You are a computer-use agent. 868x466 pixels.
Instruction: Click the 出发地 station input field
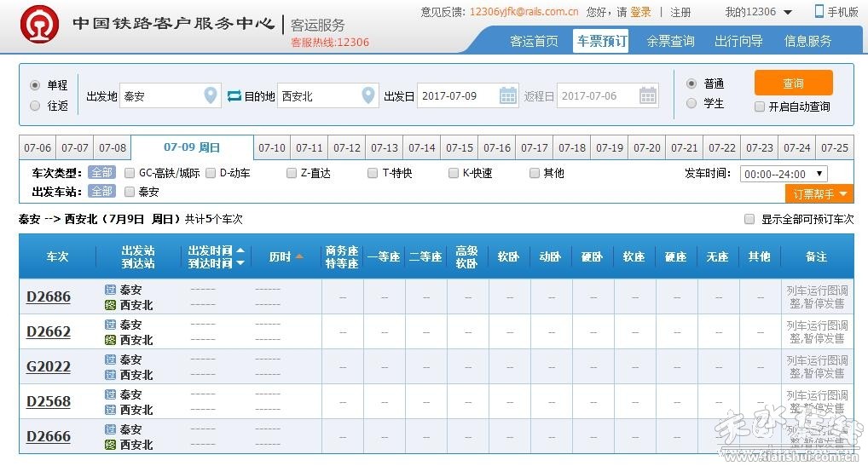tap(159, 96)
